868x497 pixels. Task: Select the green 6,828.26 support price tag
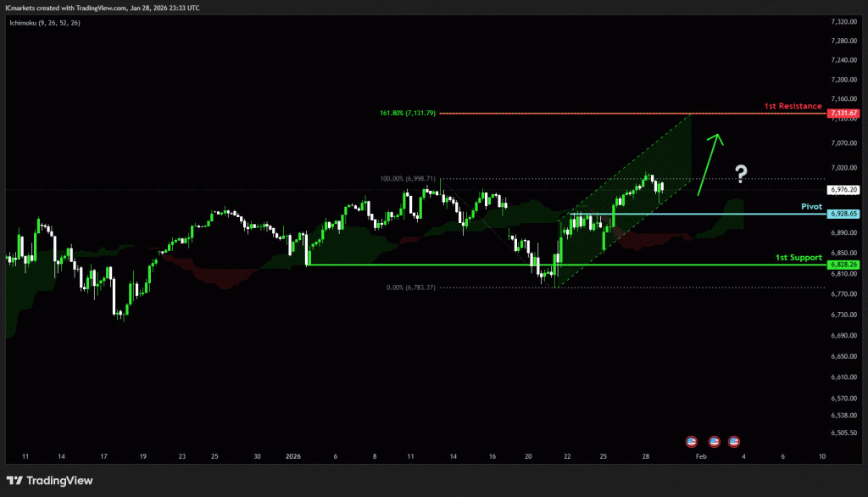844,265
